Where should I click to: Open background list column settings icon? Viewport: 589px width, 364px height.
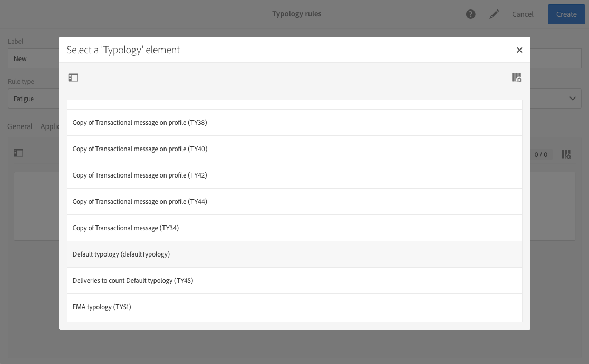[x=566, y=154]
